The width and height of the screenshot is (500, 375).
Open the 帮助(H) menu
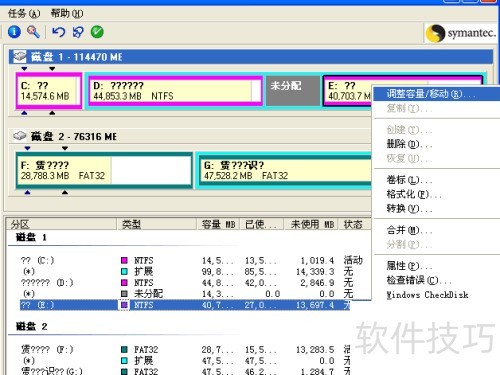[67, 14]
